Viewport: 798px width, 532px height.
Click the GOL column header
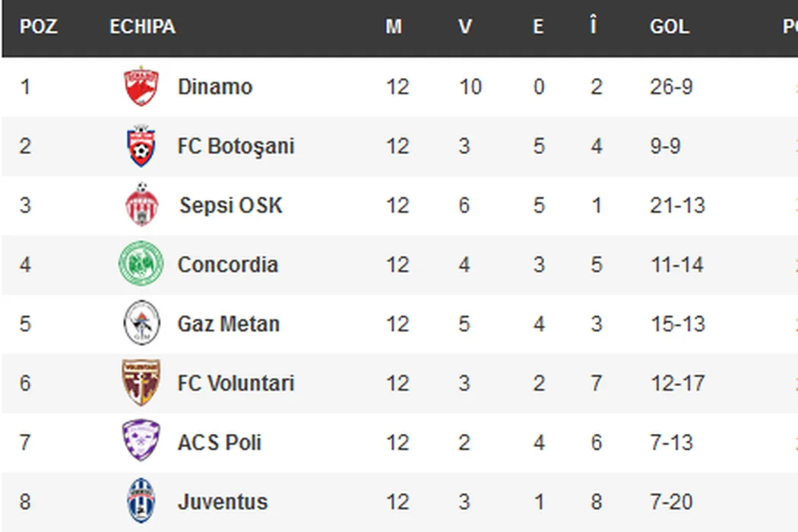669,27
